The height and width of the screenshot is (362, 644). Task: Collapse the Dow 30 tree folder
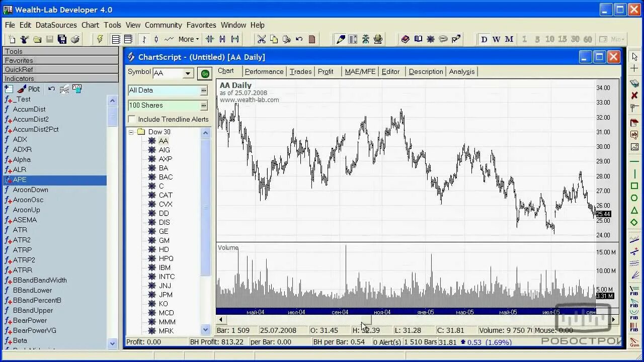click(x=131, y=132)
